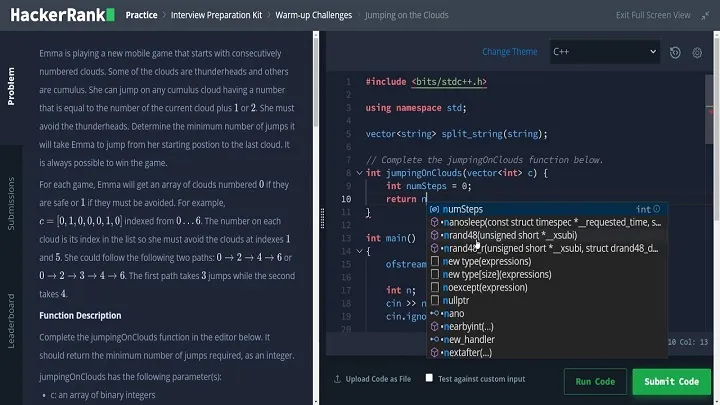Click the snippet icon beside nullptr suggestion
Viewport: 720px width, 405px height.
[433, 300]
